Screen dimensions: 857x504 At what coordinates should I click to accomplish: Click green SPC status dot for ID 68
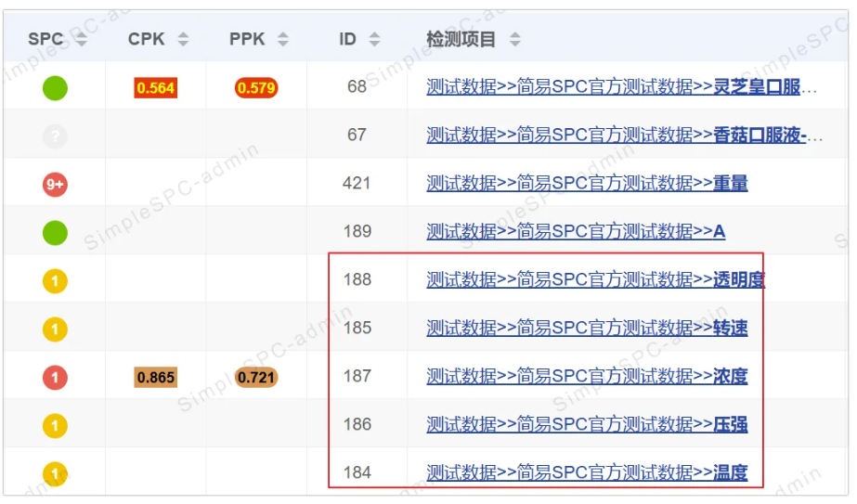[55, 88]
